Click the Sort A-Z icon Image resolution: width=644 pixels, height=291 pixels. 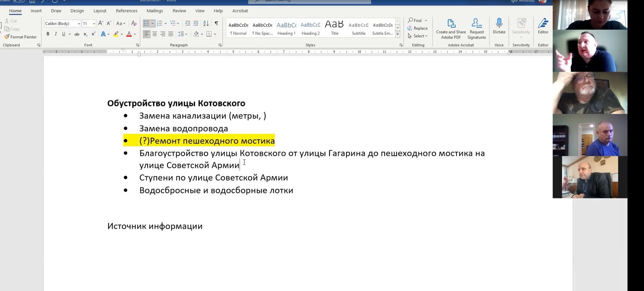click(206, 24)
